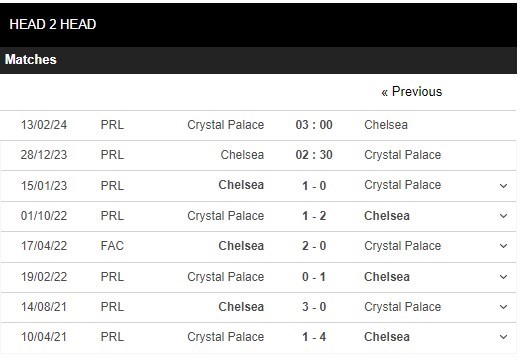Expand the 15/01/23 Chelsea 1-0 match details
This screenshot has width=524, height=363.
(x=503, y=186)
